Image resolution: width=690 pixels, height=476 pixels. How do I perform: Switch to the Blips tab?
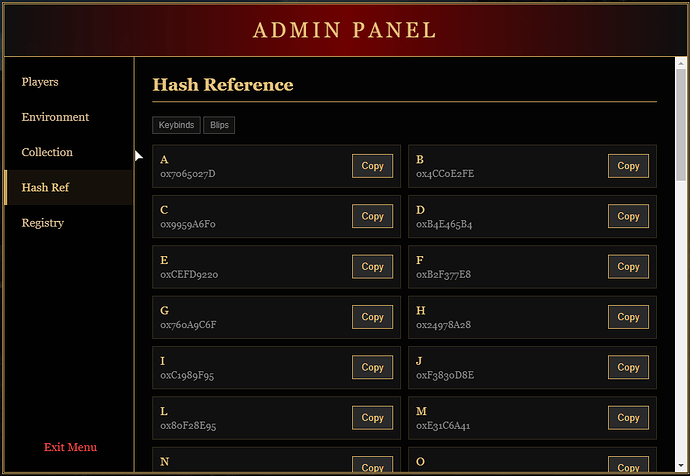(x=219, y=126)
